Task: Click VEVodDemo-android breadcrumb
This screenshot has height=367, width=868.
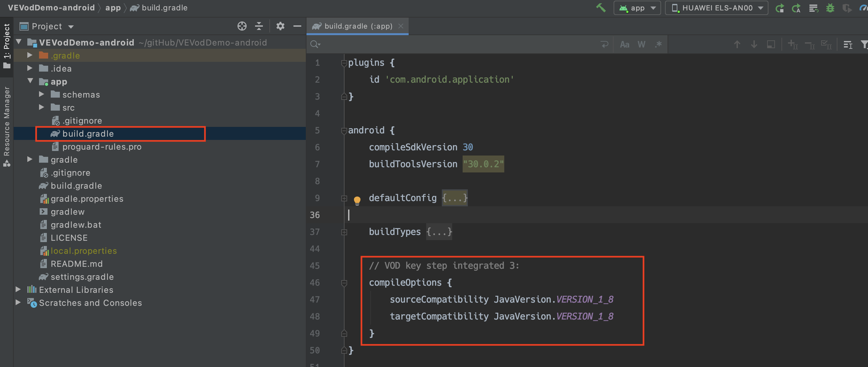Action: [x=51, y=8]
